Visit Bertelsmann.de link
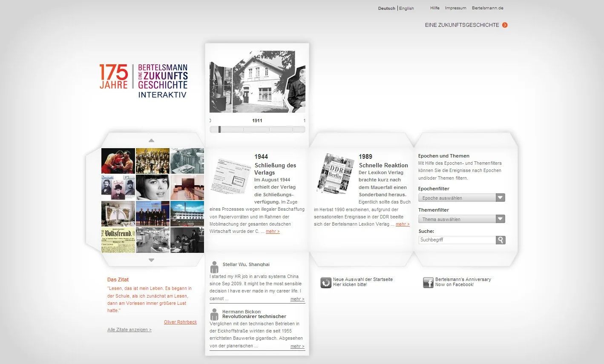The width and height of the screenshot is (604, 364). point(488,8)
